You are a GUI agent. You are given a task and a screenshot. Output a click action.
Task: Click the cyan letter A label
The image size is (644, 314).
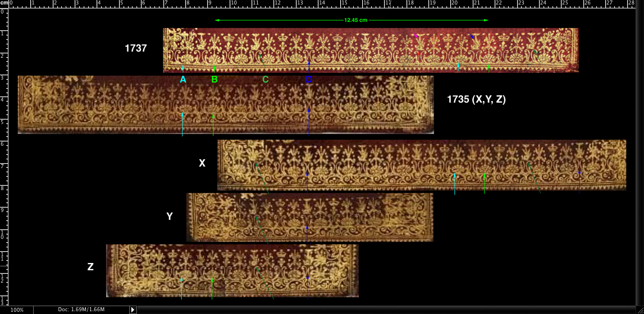(x=183, y=80)
